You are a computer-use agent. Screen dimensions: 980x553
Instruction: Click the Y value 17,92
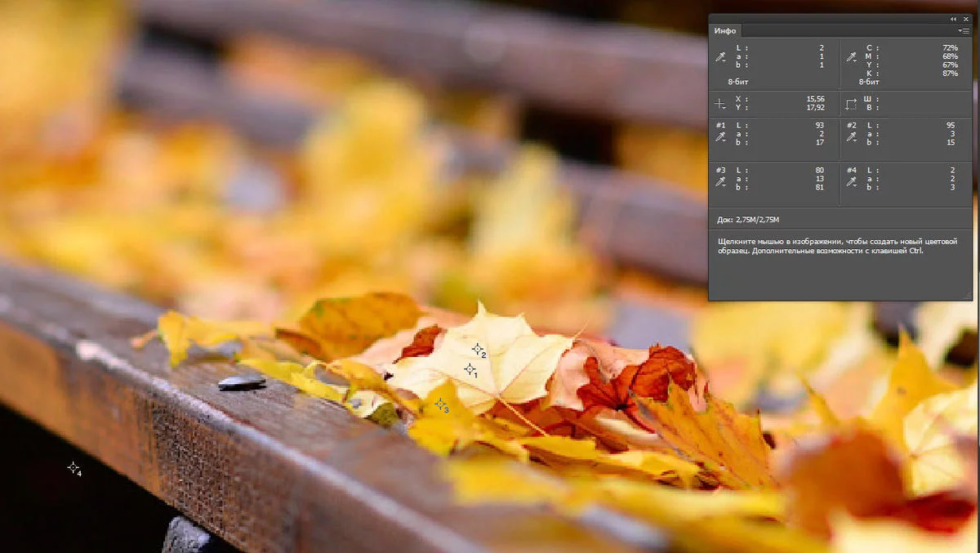(815, 107)
